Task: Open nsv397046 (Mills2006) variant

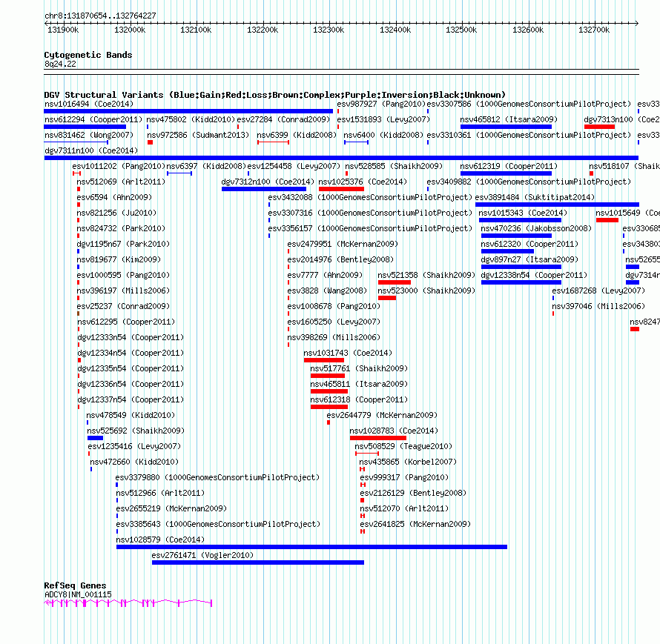Action: [598, 306]
